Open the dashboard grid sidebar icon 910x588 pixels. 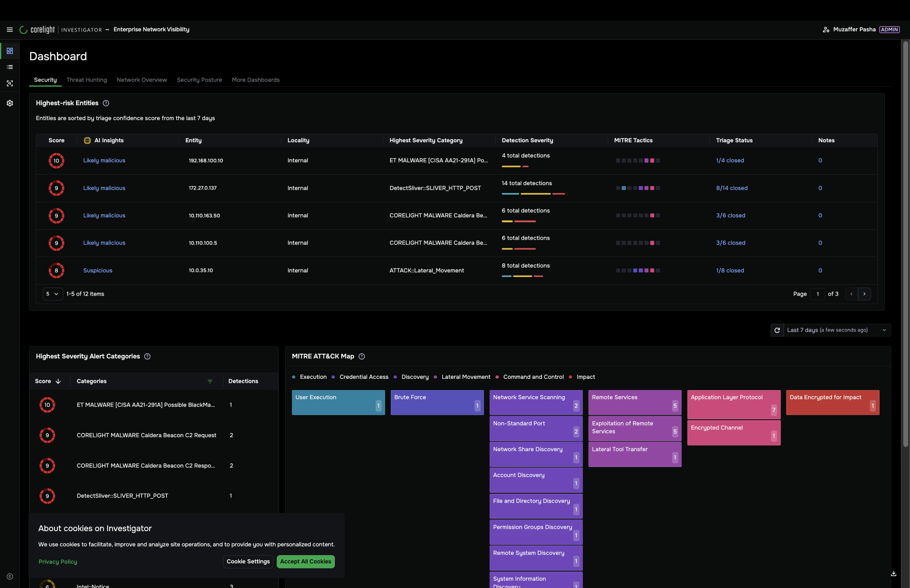(10, 51)
